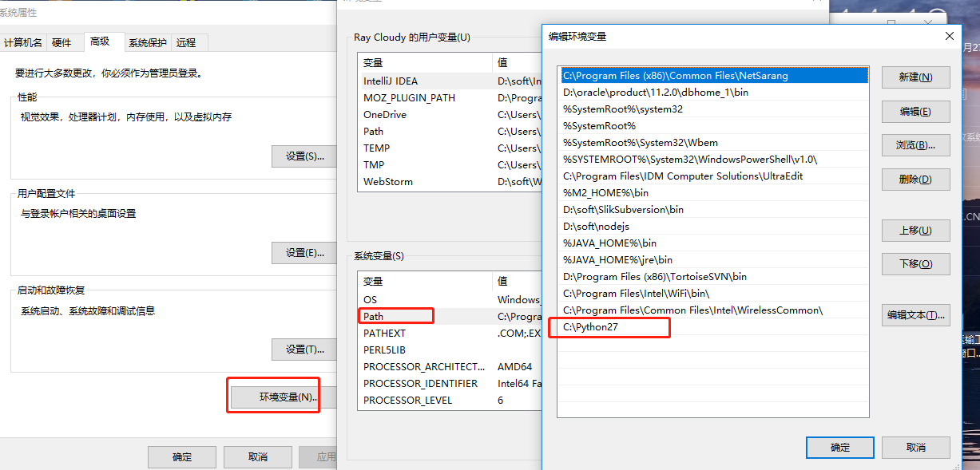Image resolution: width=980 pixels, height=470 pixels.
Task: Click 新建(N) to add a new path entry
Action: 915,77
